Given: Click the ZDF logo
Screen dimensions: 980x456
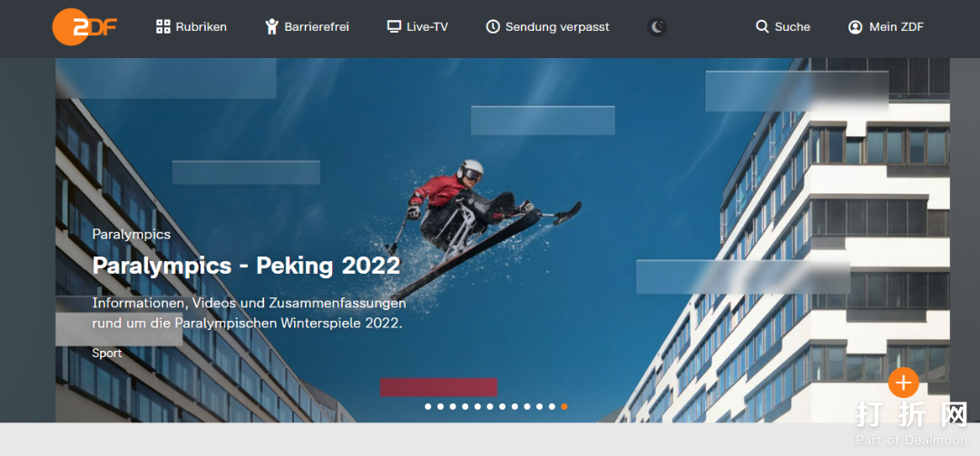Looking at the screenshot, I should pos(83,27).
